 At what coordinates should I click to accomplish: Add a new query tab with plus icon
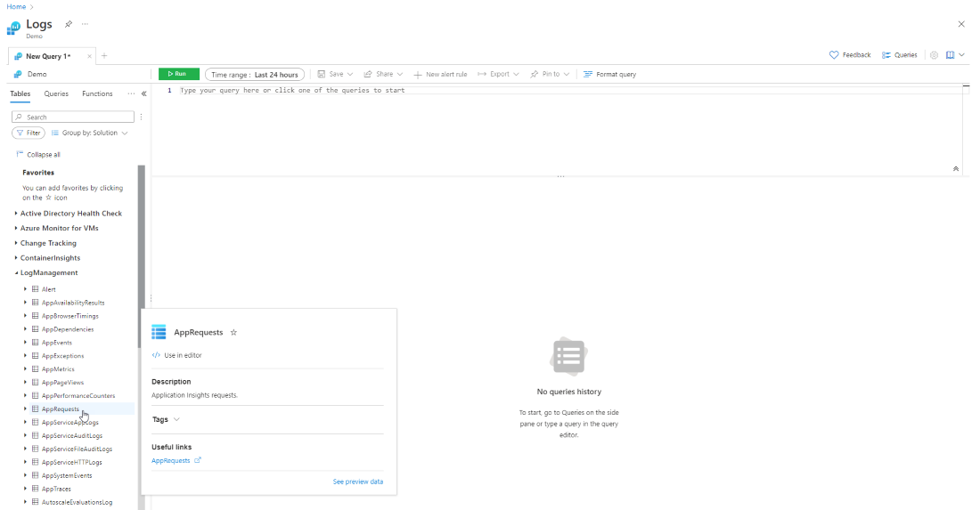pyautogui.click(x=104, y=55)
